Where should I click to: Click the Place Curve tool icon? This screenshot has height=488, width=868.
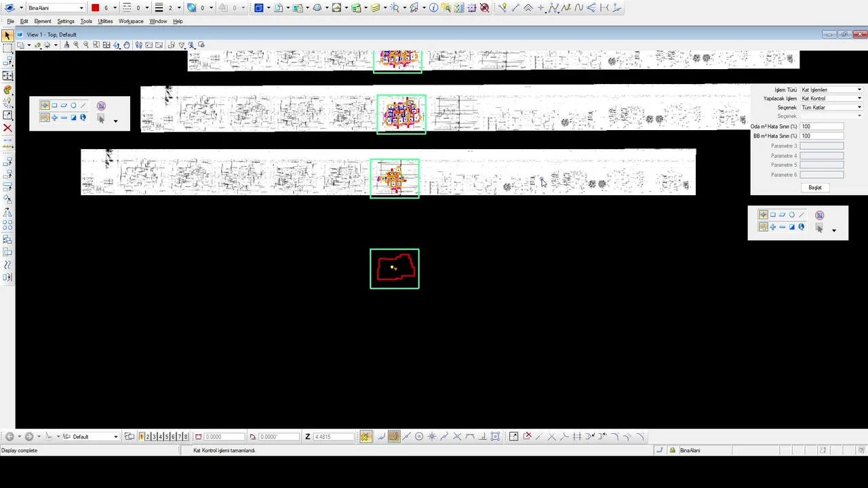tap(578, 7)
